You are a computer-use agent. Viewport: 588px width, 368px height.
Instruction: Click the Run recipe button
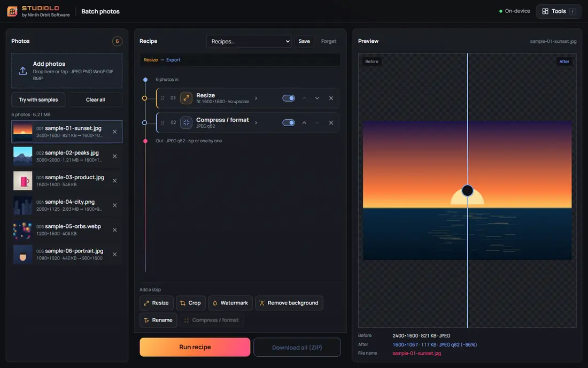[195, 347]
